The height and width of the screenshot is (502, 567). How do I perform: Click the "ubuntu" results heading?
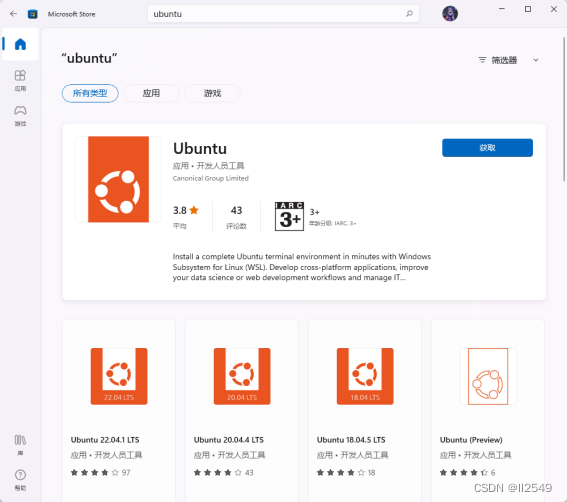pos(89,58)
